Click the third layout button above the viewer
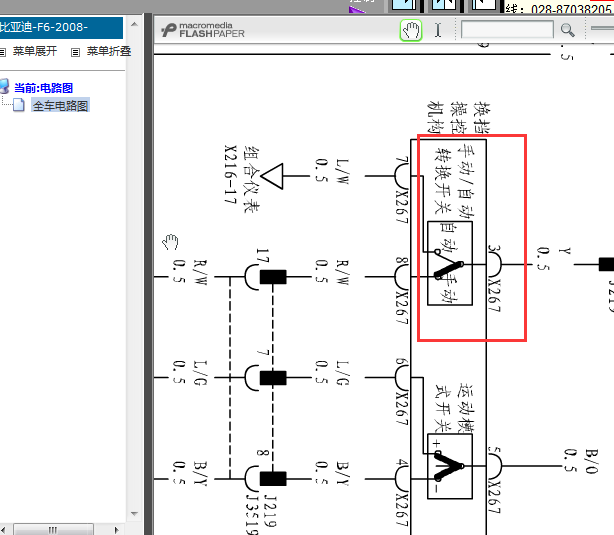The image size is (614, 535). click(484, 4)
